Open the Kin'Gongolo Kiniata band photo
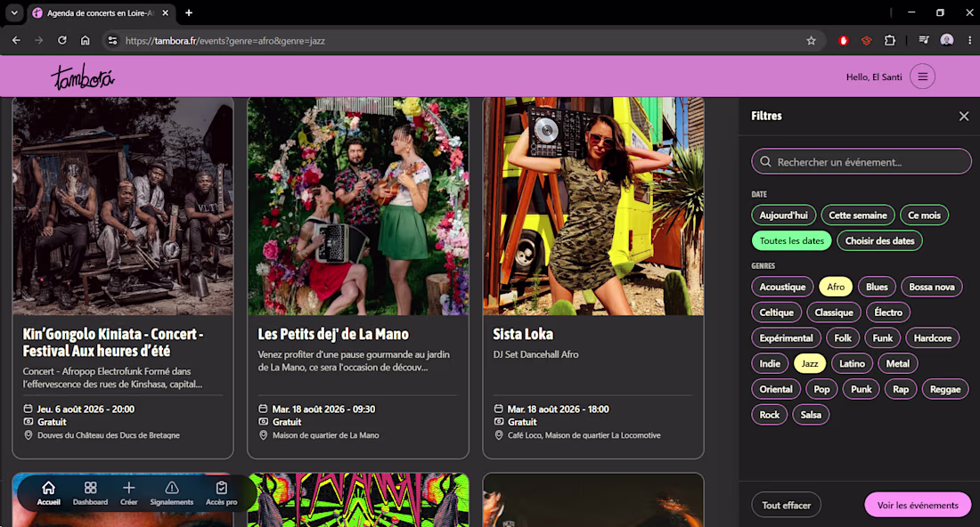 123,206
